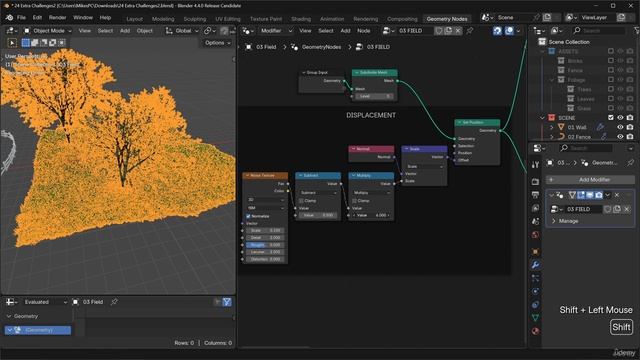Toggle the node editor overlay icon
The width and height of the screenshot is (640, 360).
509,31
